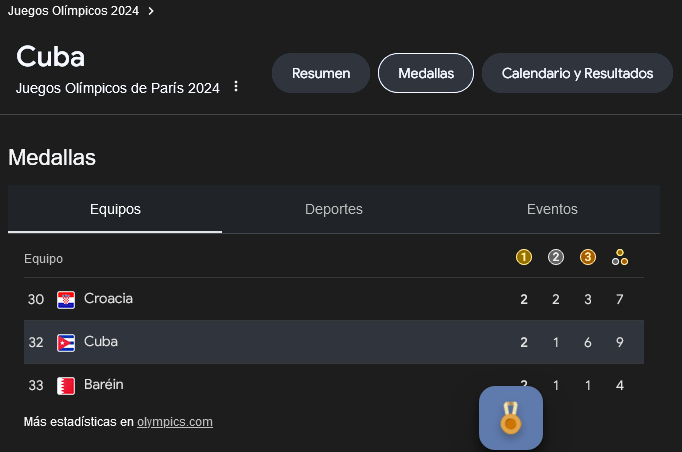The width and height of the screenshot is (682, 452).
Task: Select the Baréin team row
Action: click(x=334, y=385)
